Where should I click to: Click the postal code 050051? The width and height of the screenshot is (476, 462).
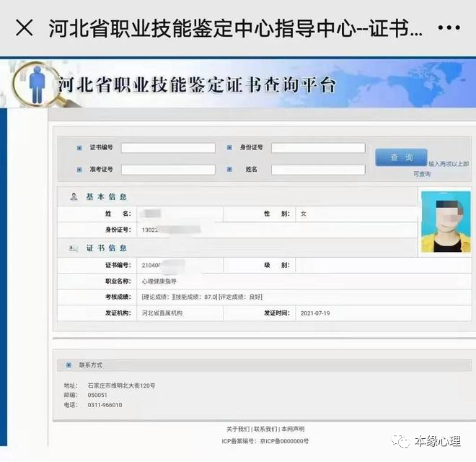tap(97, 395)
